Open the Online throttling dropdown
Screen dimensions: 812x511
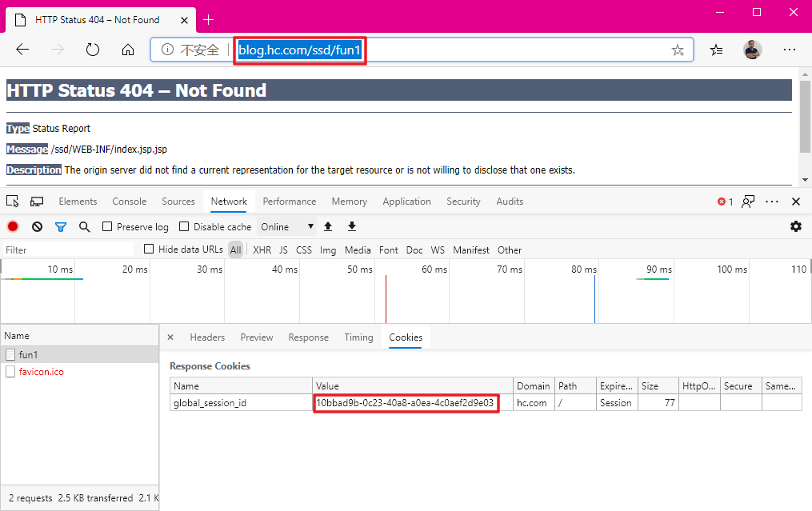(286, 227)
